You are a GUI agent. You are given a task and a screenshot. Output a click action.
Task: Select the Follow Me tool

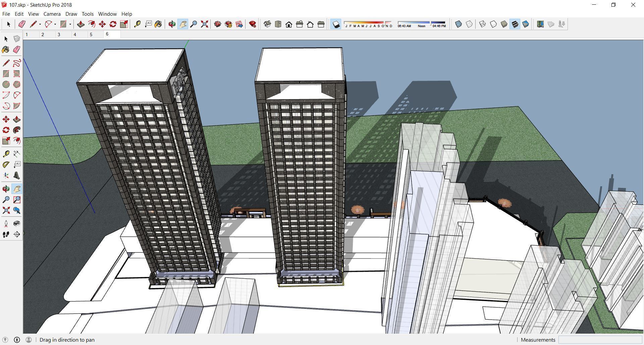(17, 130)
